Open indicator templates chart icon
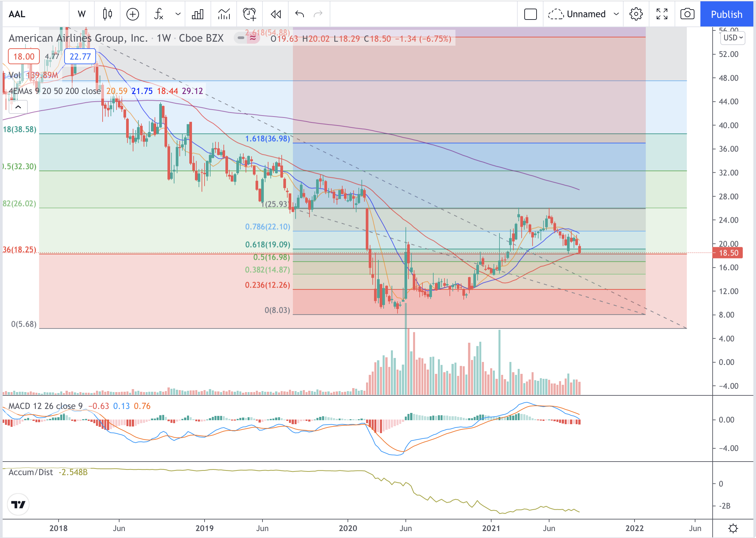This screenshot has width=756, height=538. click(224, 14)
